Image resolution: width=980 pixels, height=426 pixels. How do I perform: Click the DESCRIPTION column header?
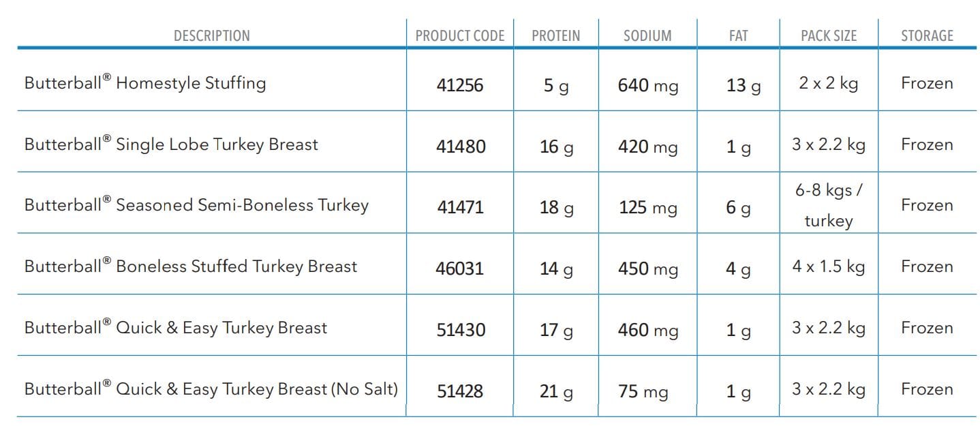211,35
